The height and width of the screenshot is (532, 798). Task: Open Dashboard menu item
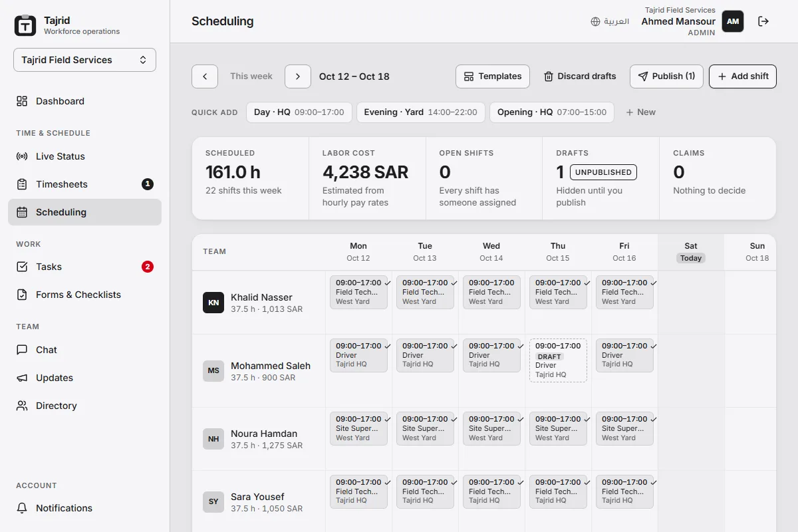[x=84, y=101]
